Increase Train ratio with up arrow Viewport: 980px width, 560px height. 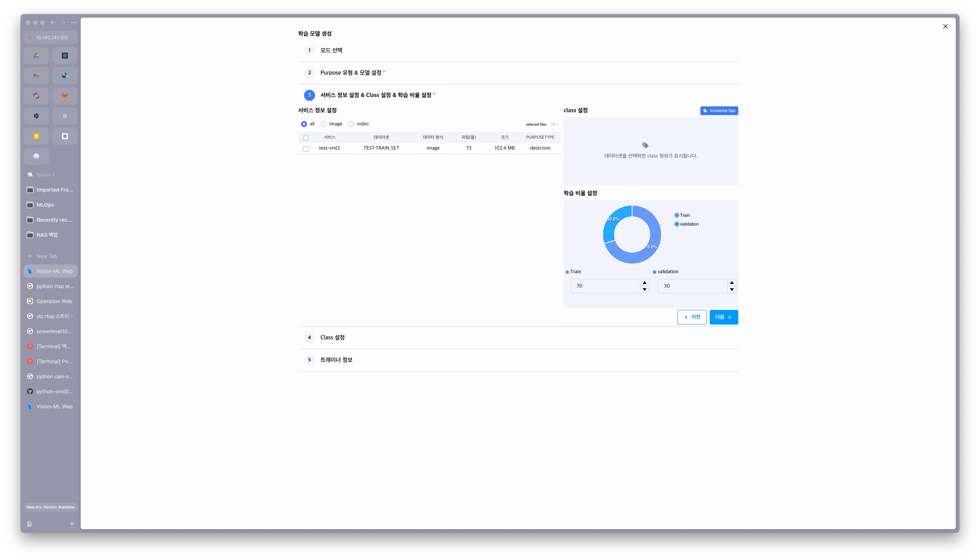point(645,283)
